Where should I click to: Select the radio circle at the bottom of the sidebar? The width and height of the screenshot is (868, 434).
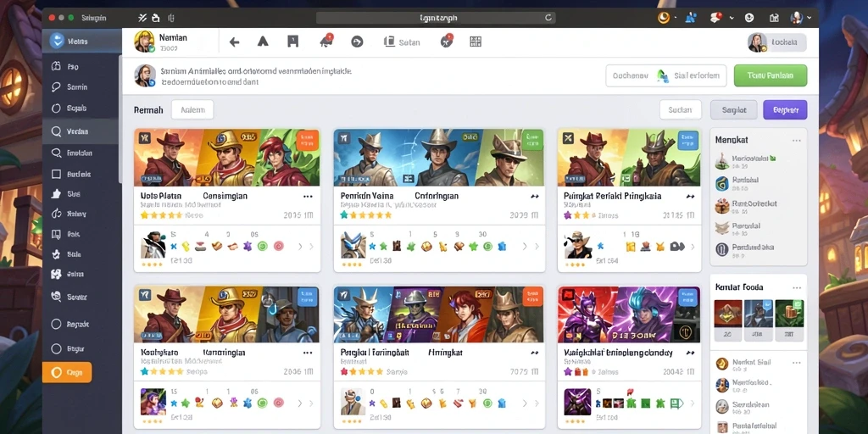(x=56, y=348)
